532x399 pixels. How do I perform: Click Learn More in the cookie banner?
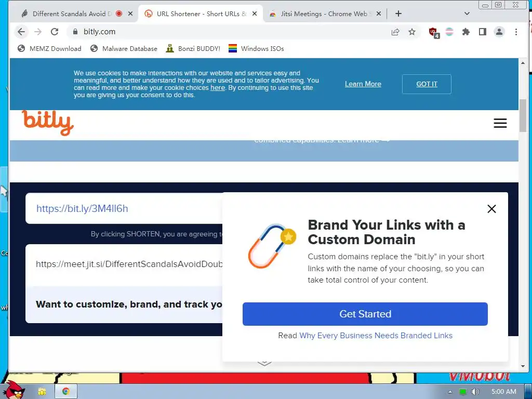point(363,84)
